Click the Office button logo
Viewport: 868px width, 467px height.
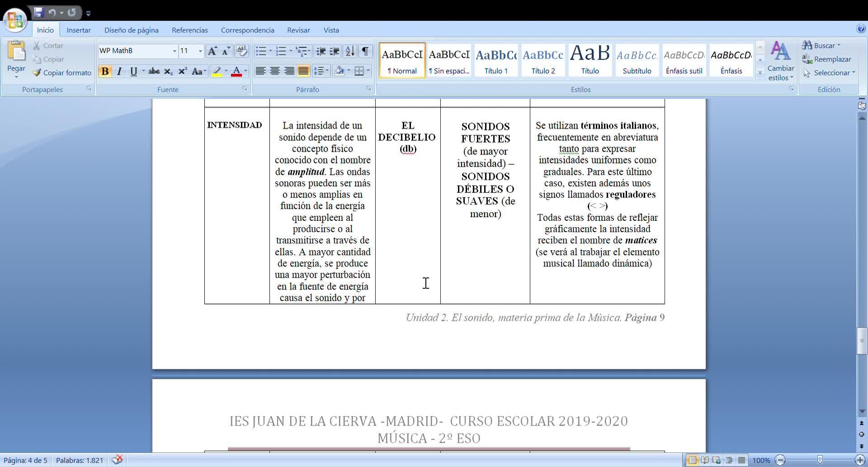pos(15,20)
